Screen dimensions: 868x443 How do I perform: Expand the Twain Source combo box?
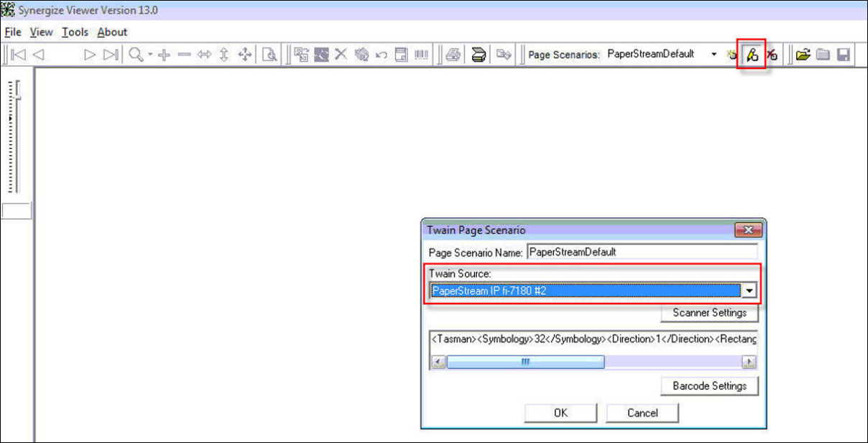click(749, 290)
